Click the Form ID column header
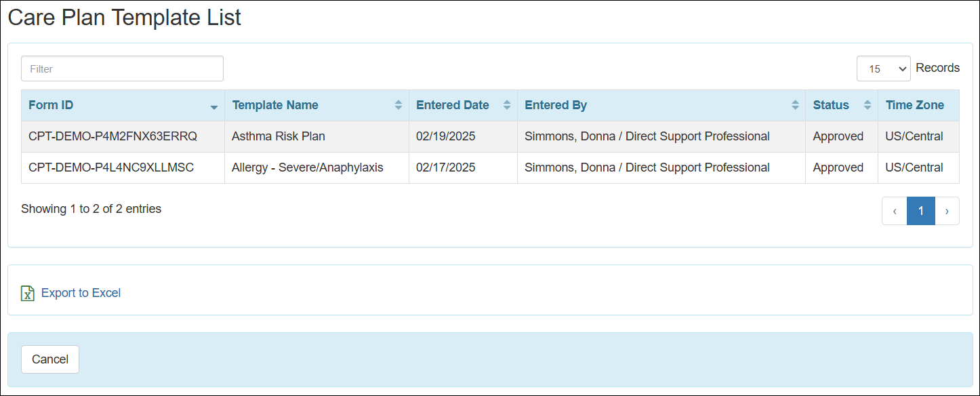The height and width of the screenshot is (396, 980). tap(123, 106)
